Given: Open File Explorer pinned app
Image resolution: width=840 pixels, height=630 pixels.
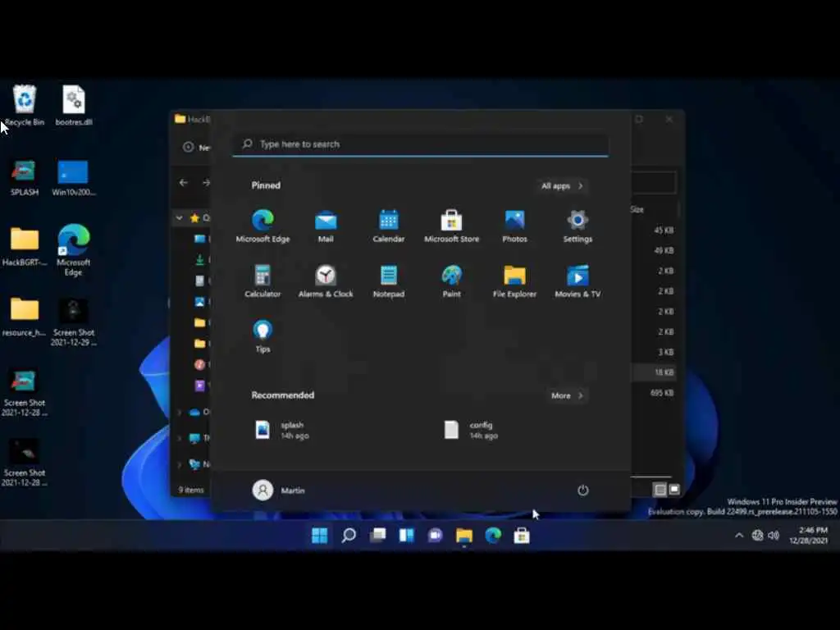Looking at the screenshot, I should tap(515, 281).
